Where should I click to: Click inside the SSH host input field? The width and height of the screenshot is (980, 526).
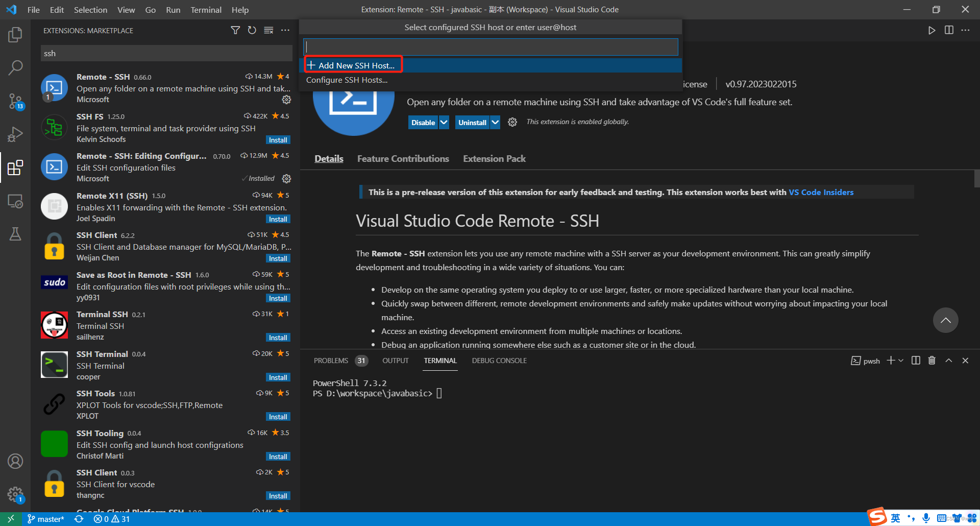coord(490,46)
